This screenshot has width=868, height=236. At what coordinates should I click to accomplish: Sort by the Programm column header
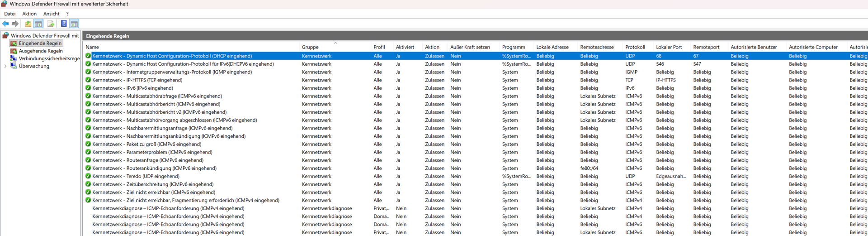tap(514, 47)
